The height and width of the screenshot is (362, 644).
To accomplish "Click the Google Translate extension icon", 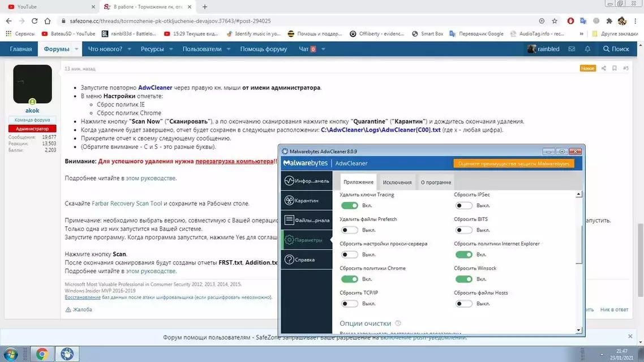I will coord(583,21).
